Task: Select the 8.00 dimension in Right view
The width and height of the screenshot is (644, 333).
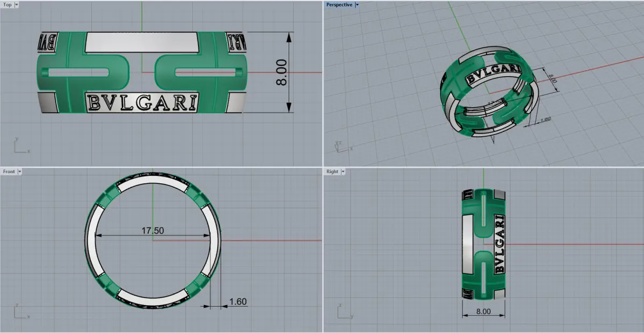Action: point(484,311)
